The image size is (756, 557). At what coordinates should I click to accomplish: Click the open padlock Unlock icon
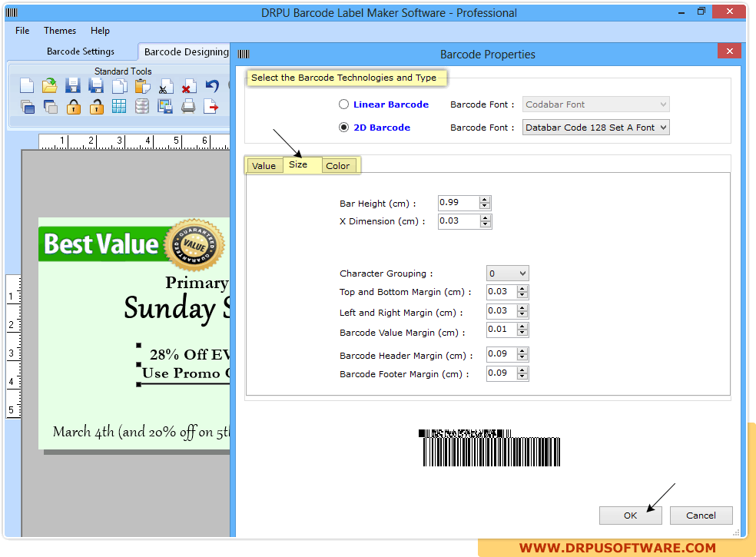click(97, 107)
